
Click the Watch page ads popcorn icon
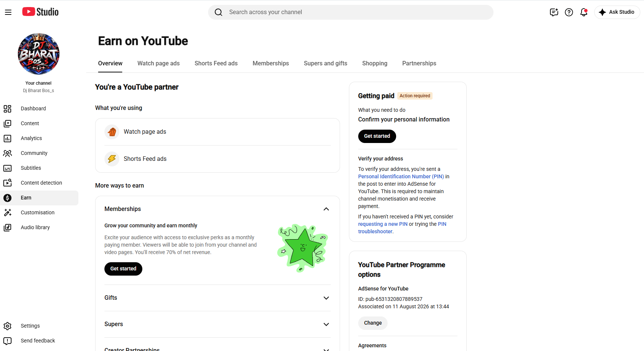point(112,132)
